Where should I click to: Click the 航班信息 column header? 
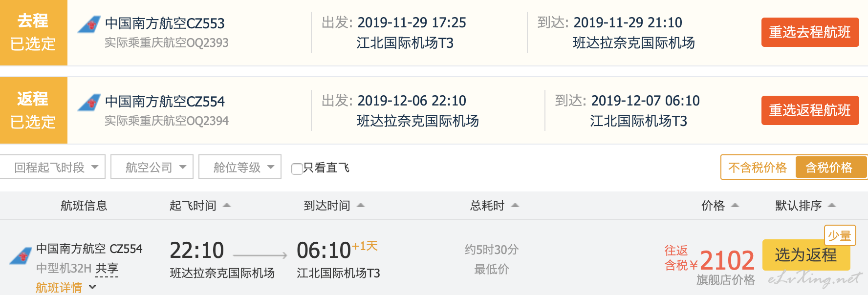point(84,206)
